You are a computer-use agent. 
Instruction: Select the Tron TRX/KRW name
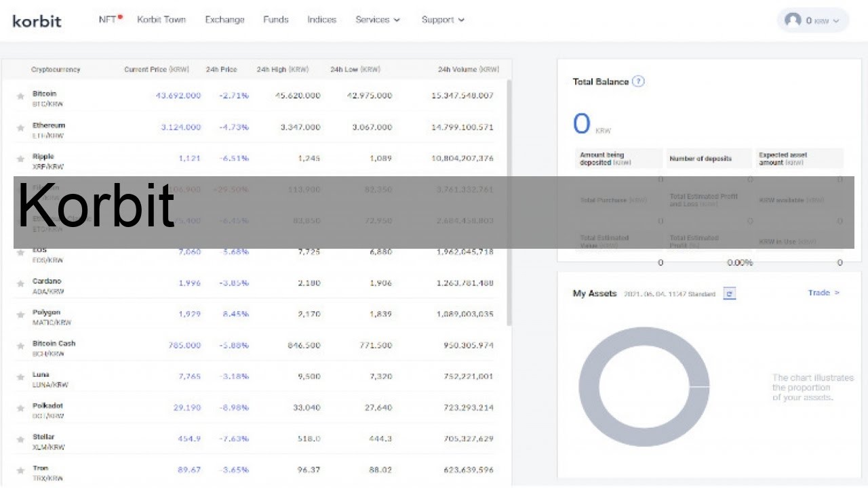tap(47, 473)
